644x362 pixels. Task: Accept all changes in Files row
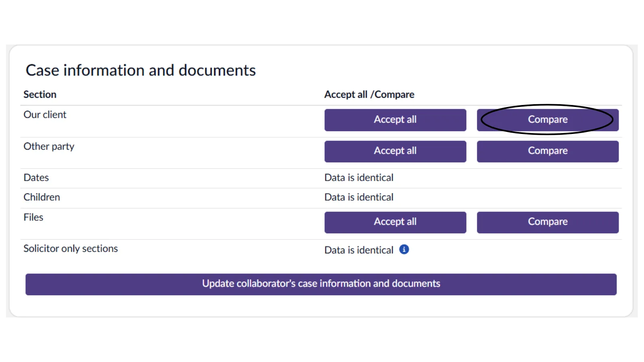[x=395, y=222]
